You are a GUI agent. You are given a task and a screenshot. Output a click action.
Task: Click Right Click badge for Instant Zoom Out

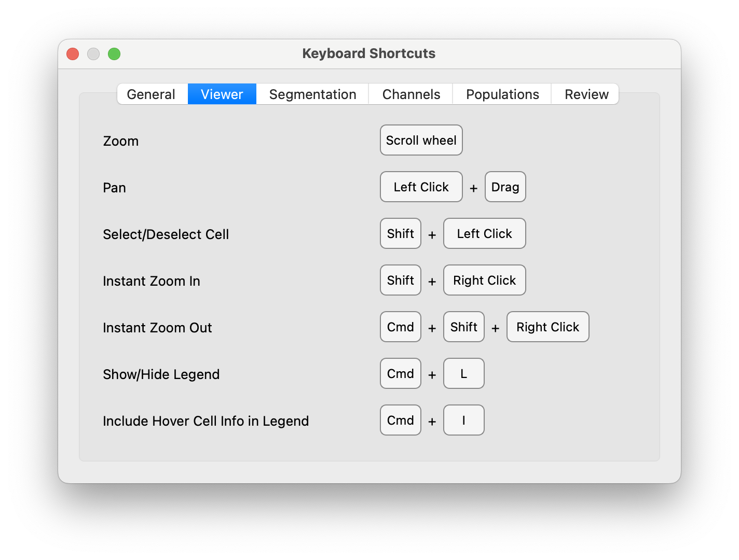click(x=548, y=327)
